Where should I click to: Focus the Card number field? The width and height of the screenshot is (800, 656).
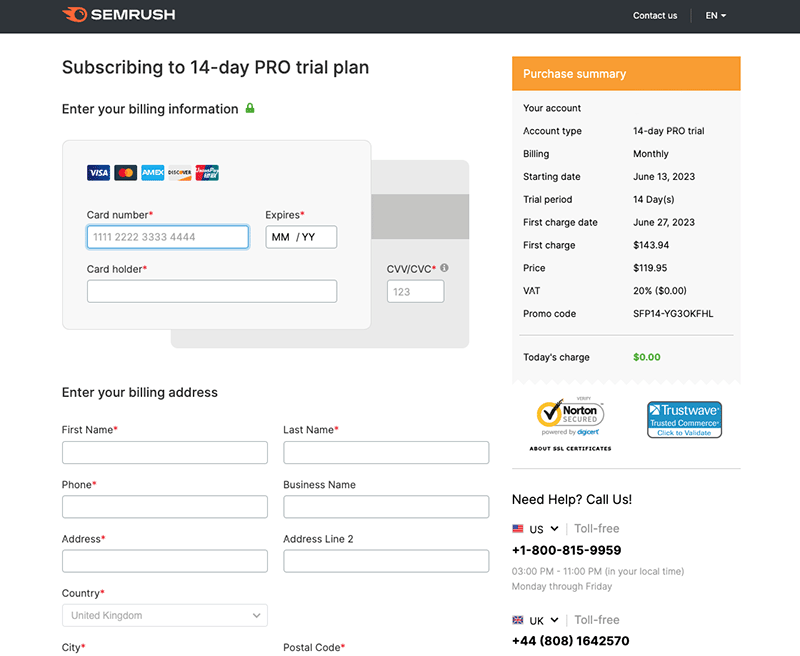click(x=168, y=237)
